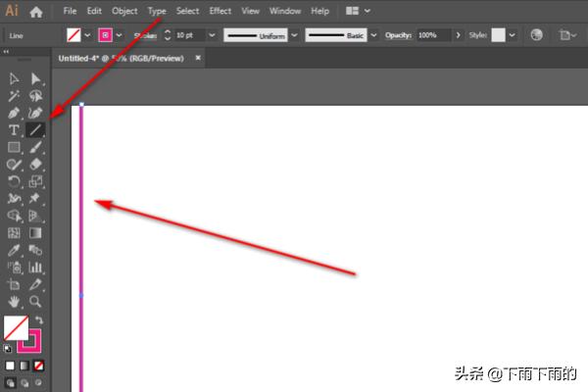The image size is (588, 392).
Task: Open the Effect menu
Action: click(220, 11)
